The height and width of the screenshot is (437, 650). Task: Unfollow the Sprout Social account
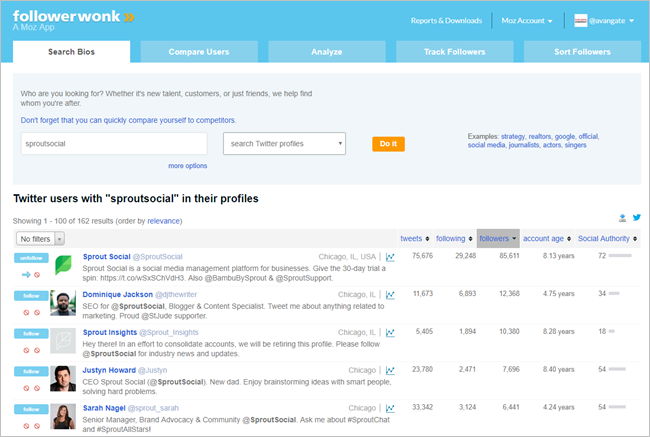[31, 258]
